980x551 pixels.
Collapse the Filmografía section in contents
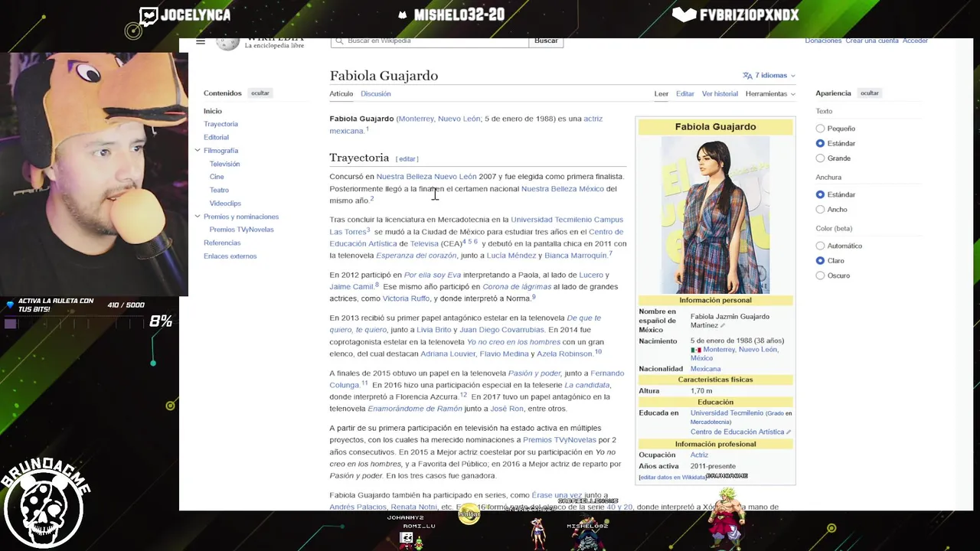[x=198, y=151]
